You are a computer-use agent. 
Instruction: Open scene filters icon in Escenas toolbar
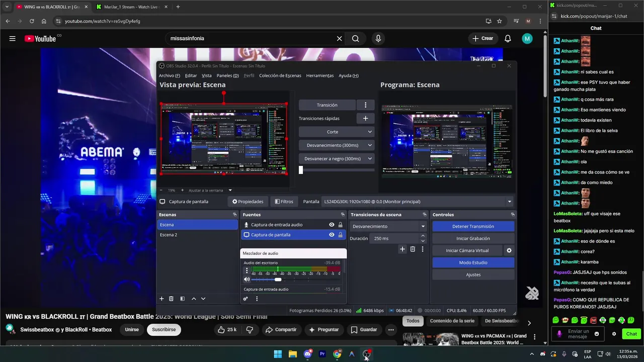click(182, 299)
